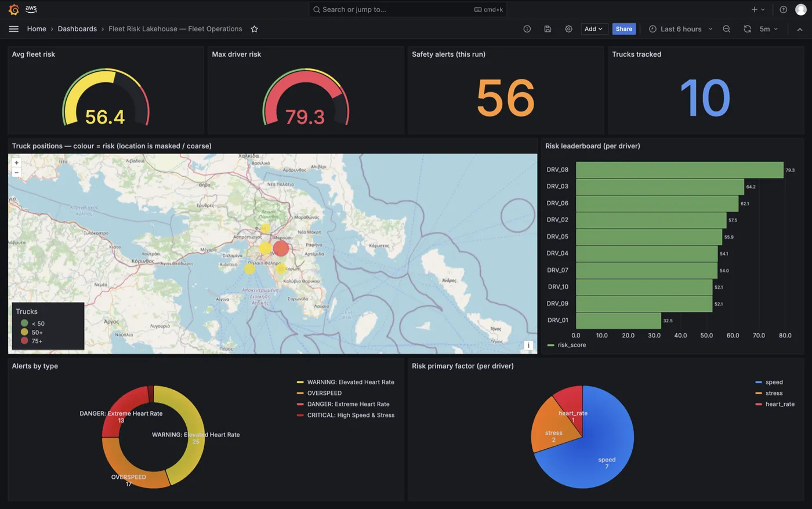Open the user avatar menu
Image resolution: width=812 pixels, height=509 pixels.
pyautogui.click(x=800, y=9)
